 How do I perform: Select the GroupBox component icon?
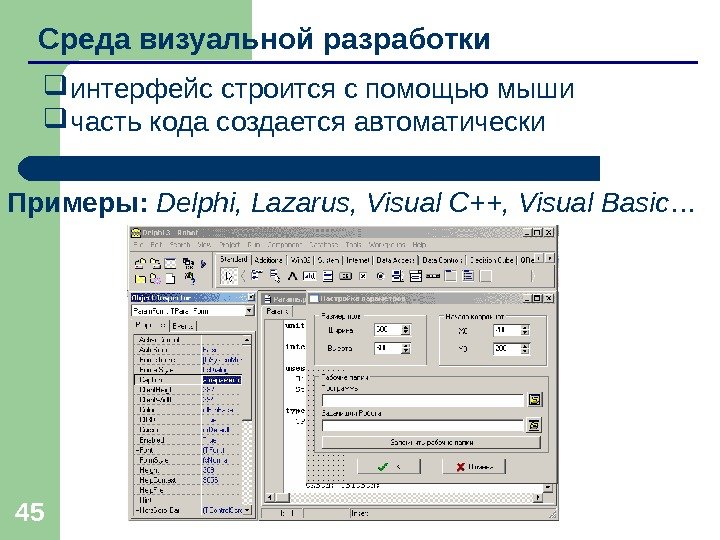[451, 276]
